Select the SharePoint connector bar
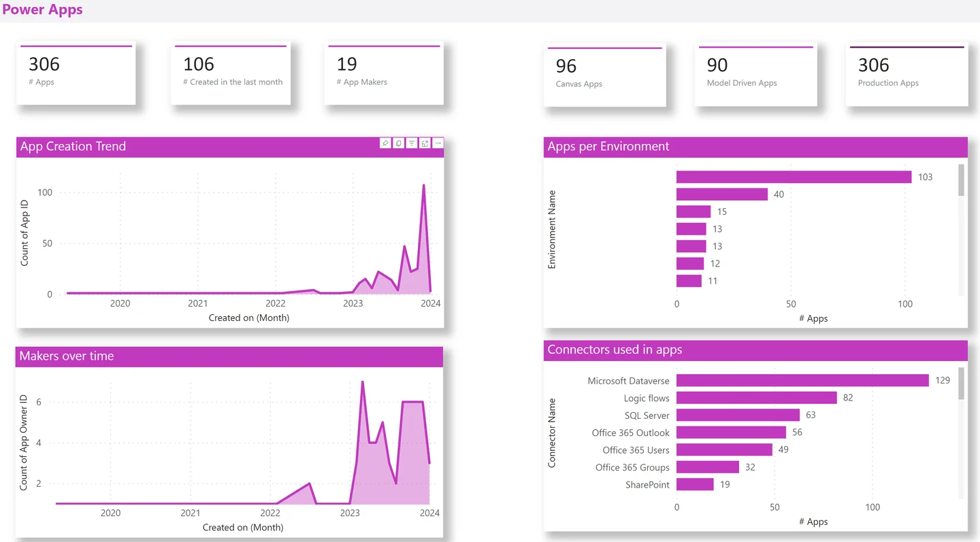 coord(696,484)
